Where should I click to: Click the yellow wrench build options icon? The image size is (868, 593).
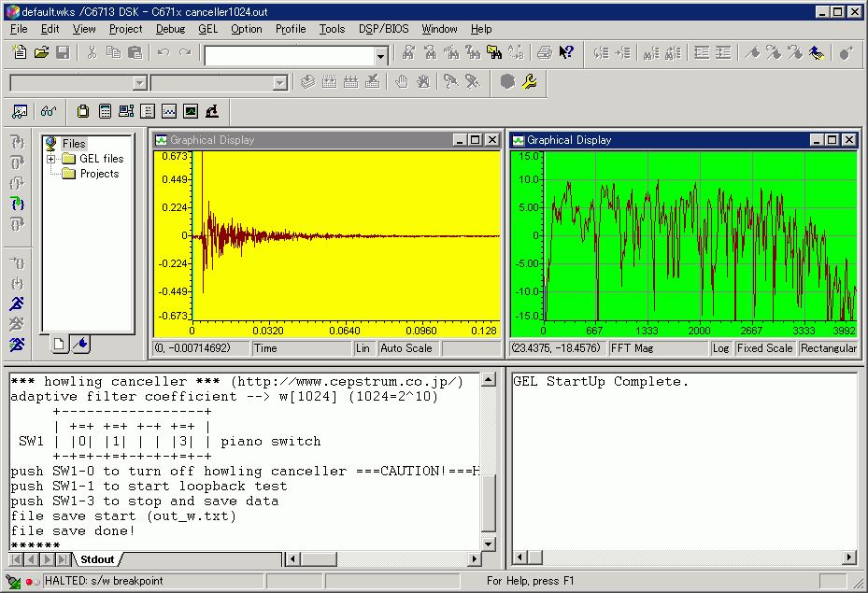529,82
